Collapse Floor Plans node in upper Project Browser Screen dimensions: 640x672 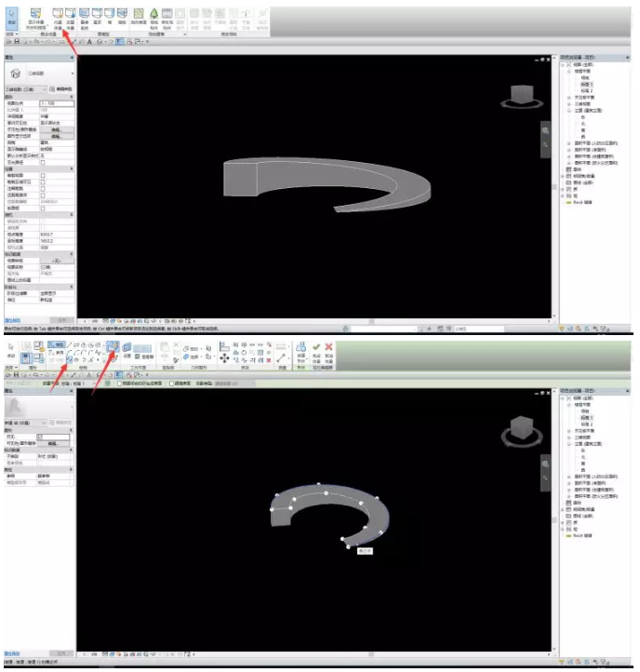(x=569, y=71)
